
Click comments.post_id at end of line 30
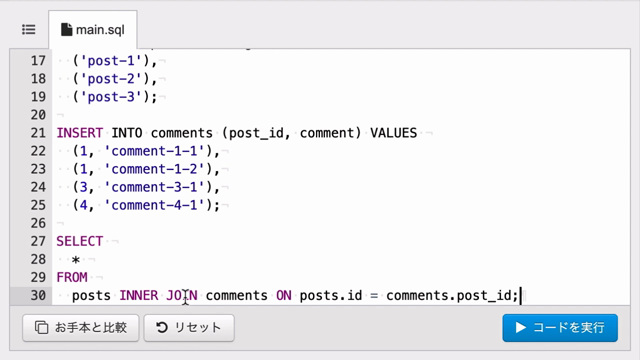click(449, 296)
